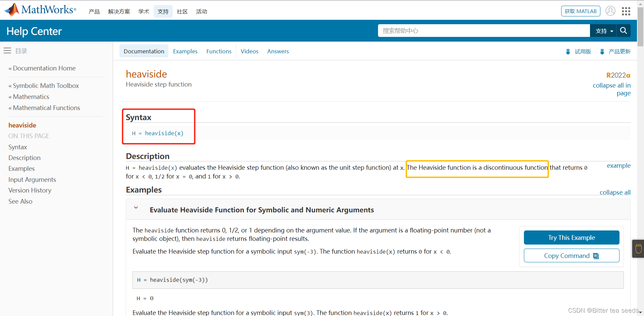The image size is (644, 316).
Task: Click the Copy Command clipboard icon
Action: 596,256
